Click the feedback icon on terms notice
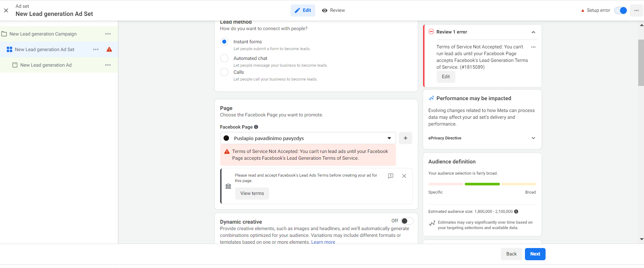The image size is (644, 268). [391, 176]
